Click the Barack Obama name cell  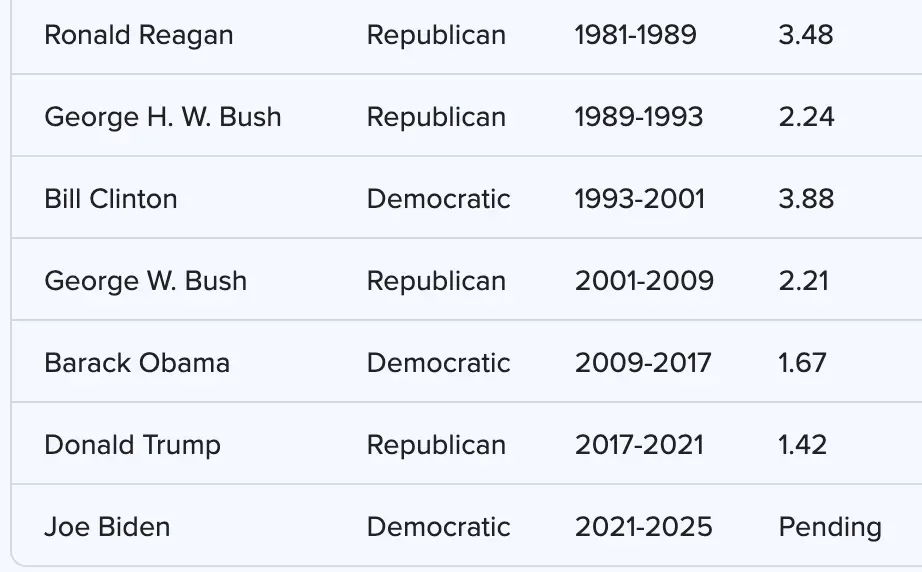pos(137,363)
